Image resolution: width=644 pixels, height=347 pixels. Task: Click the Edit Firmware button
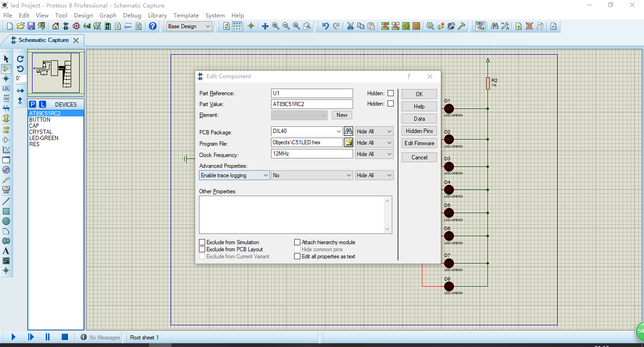pos(419,143)
